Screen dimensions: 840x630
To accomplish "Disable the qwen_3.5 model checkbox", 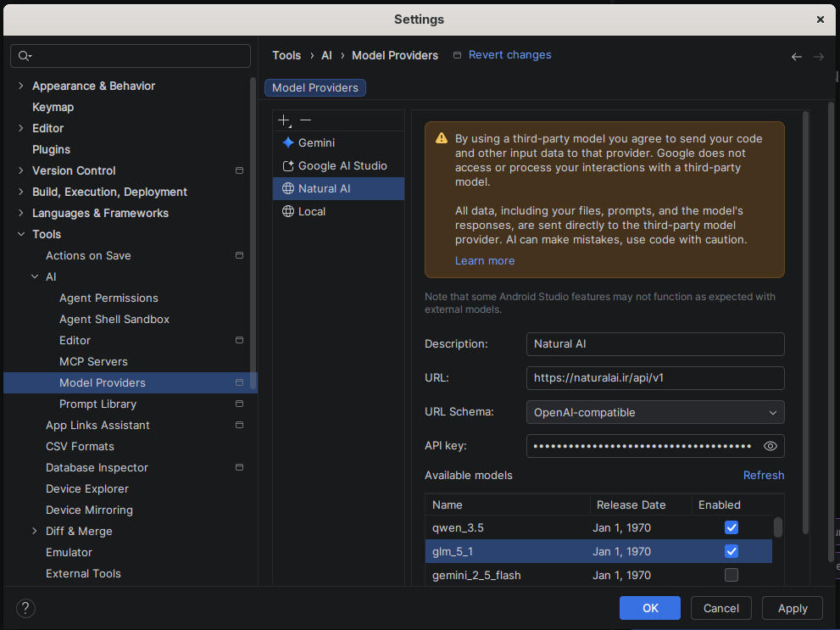I will click(x=732, y=527).
